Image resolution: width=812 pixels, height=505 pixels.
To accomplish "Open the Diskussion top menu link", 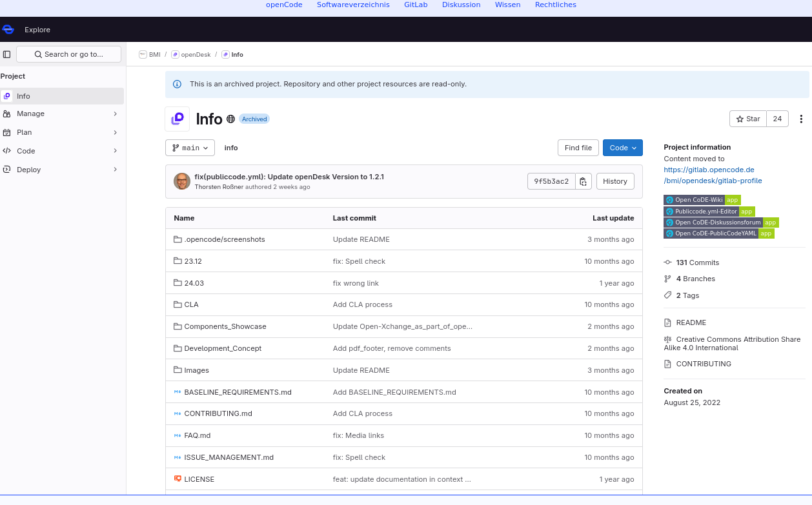I will pyautogui.click(x=462, y=5).
